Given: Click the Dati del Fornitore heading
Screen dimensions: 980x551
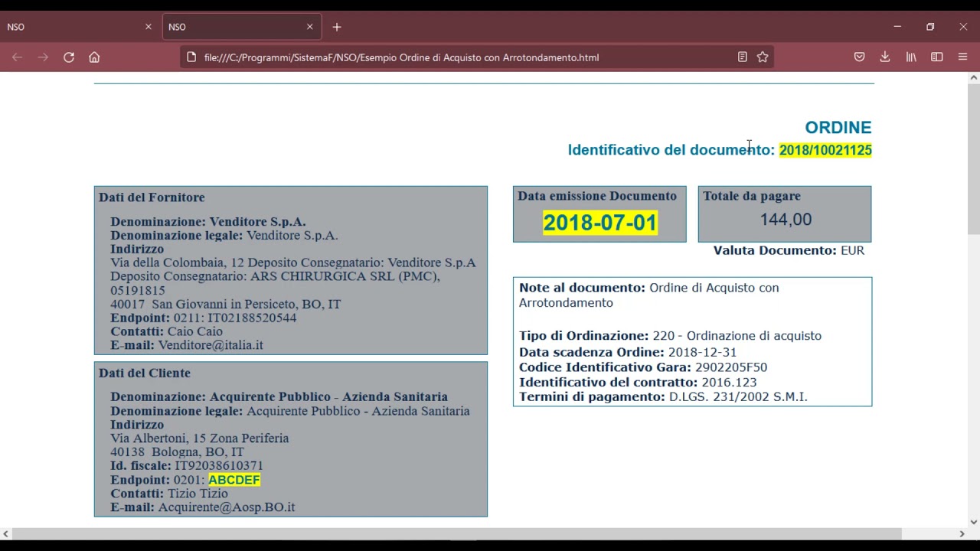Looking at the screenshot, I should pos(152,197).
